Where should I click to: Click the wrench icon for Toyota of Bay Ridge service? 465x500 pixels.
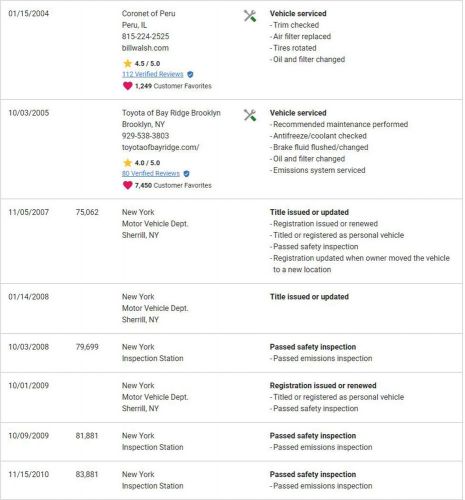click(x=250, y=115)
